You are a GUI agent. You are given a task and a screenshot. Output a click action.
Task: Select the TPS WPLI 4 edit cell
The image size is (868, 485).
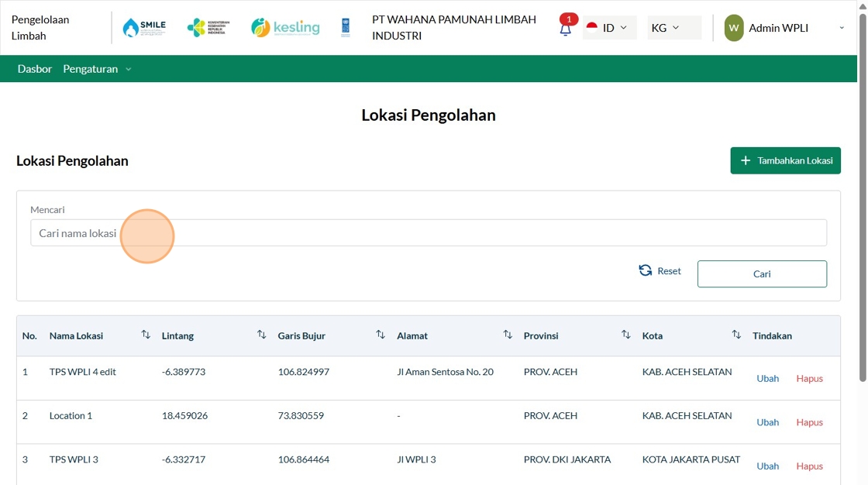pyautogui.click(x=82, y=372)
